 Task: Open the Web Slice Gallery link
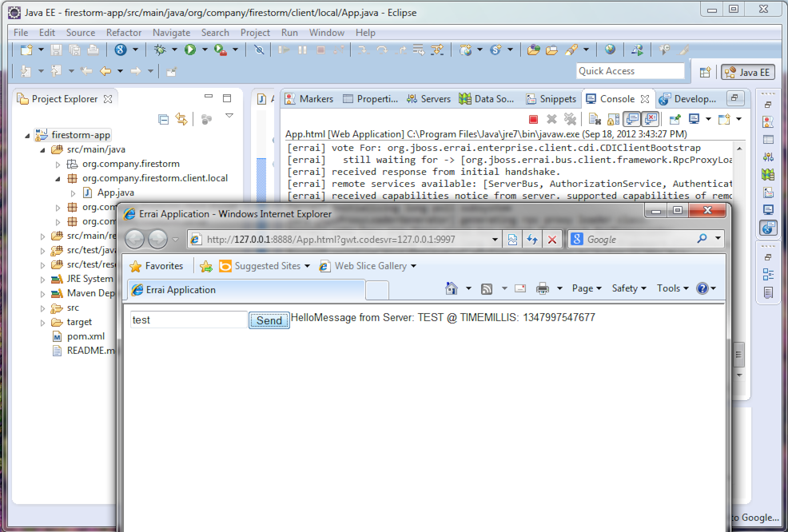pyautogui.click(x=368, y=266)
